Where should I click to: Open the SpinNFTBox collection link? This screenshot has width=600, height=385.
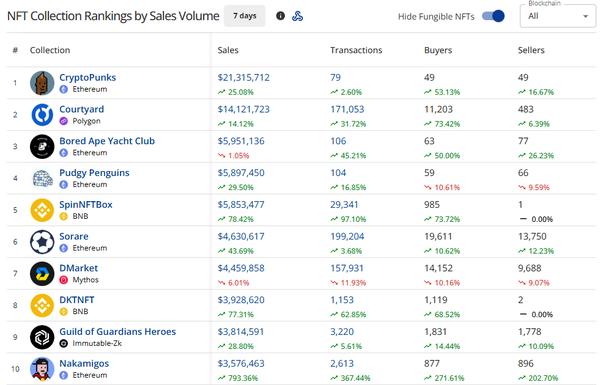(x=86, y=204)
